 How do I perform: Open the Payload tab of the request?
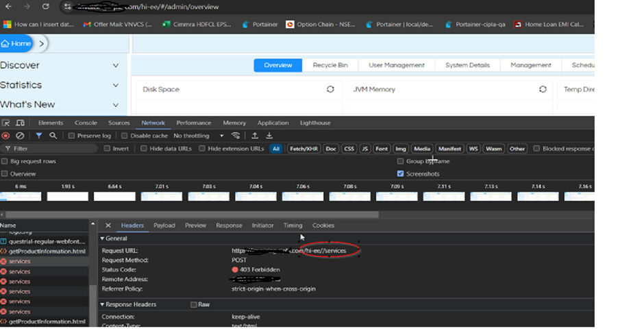coord(164,225)
